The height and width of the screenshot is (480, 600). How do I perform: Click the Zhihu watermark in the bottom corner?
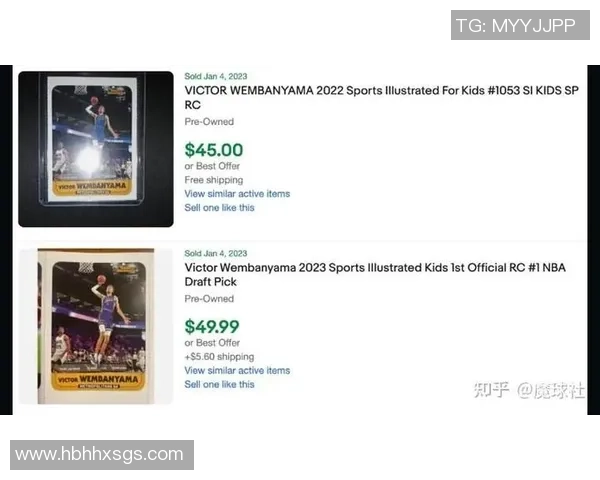(529, 390)
